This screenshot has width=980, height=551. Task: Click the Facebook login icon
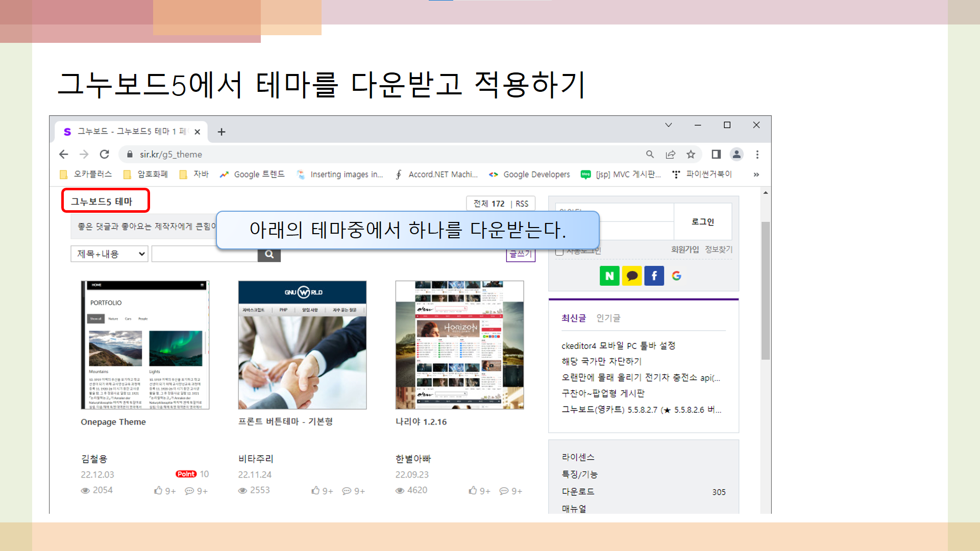click(654, 276)
